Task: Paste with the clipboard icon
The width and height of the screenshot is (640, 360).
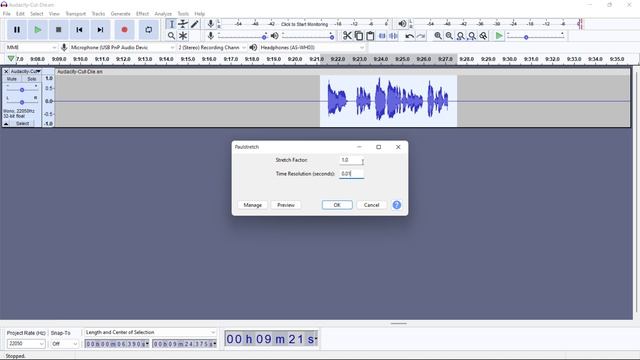Action: (x=370, y=36)
